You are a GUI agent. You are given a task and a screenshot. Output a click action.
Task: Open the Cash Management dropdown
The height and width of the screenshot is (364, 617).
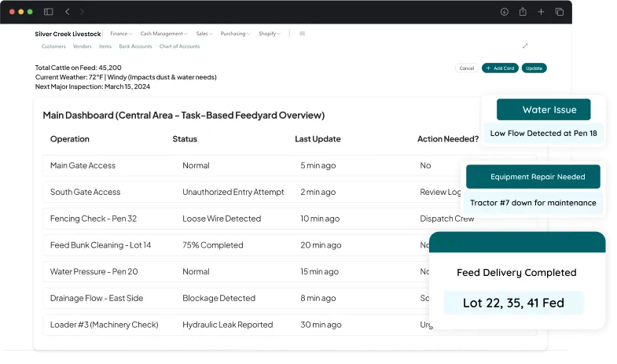pos(163,34)
